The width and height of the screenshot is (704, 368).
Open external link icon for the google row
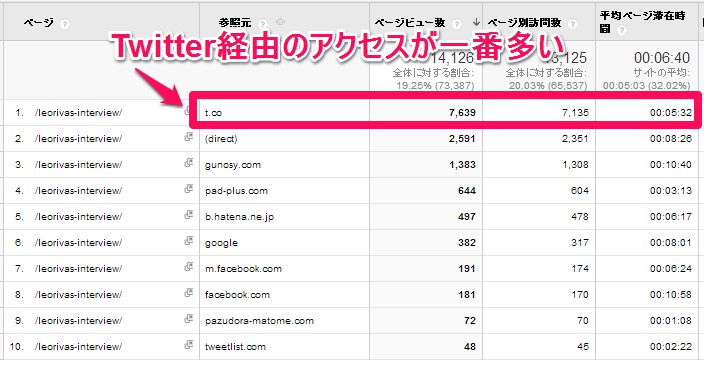(189, 241)
